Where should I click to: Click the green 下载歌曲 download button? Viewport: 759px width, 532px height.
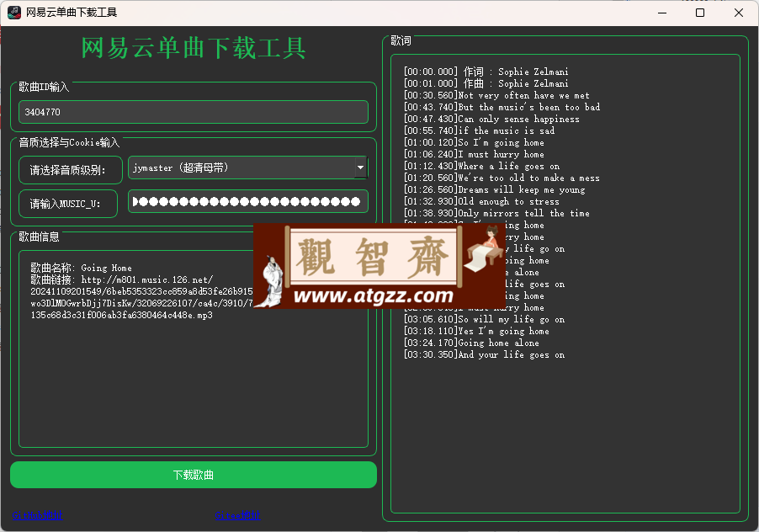coord(194,475)
